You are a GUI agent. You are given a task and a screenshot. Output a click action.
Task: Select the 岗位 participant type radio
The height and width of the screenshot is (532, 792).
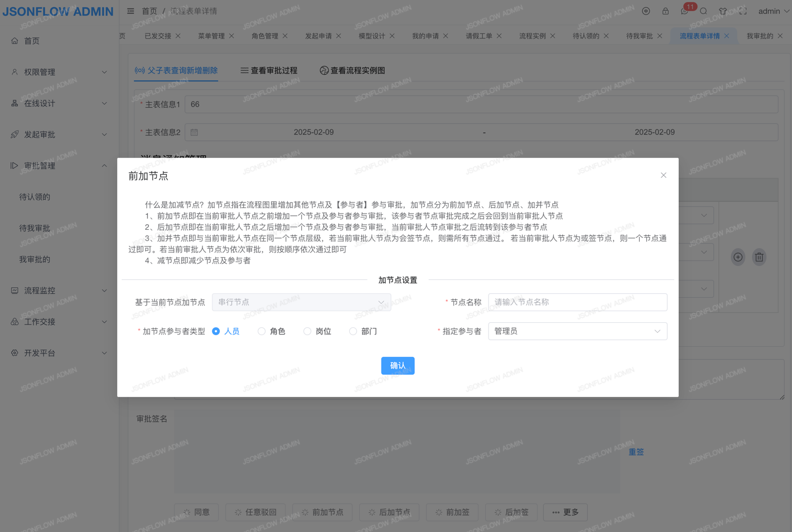[x=307, y=331]
